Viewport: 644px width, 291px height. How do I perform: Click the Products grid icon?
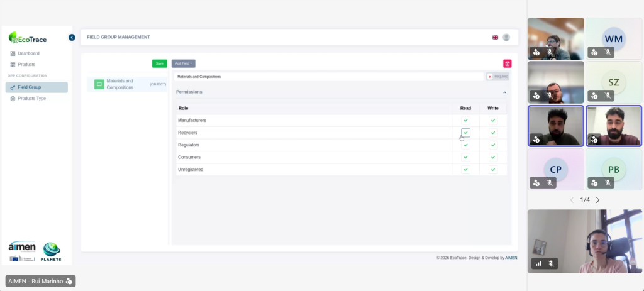pos(13,65)
